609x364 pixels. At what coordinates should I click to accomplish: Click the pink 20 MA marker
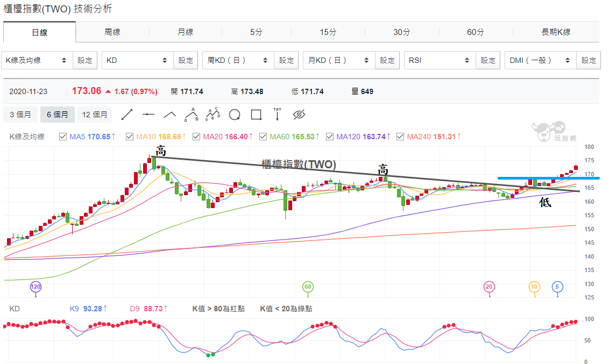(489, 287)
